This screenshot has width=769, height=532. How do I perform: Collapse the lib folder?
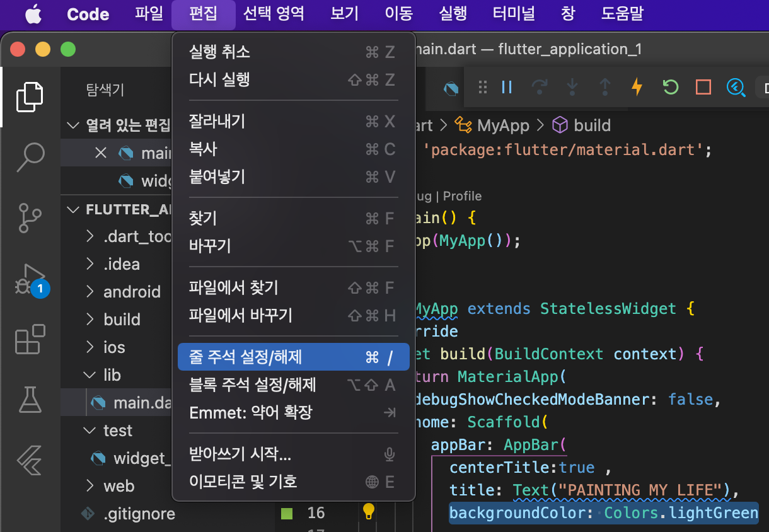(90, 375)
